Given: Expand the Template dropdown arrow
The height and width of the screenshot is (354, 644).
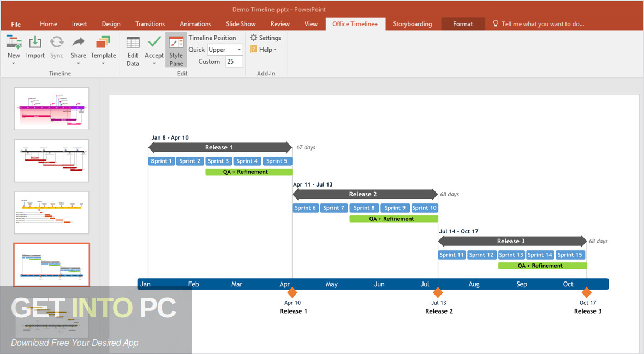Looking at the screenshot, I should point(103,64).
